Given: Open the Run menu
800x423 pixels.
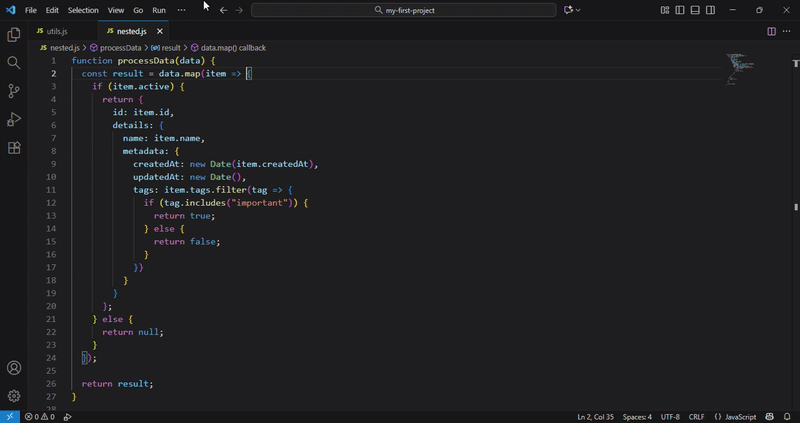Looking at the screenshot, I should [x=159, y=10].
